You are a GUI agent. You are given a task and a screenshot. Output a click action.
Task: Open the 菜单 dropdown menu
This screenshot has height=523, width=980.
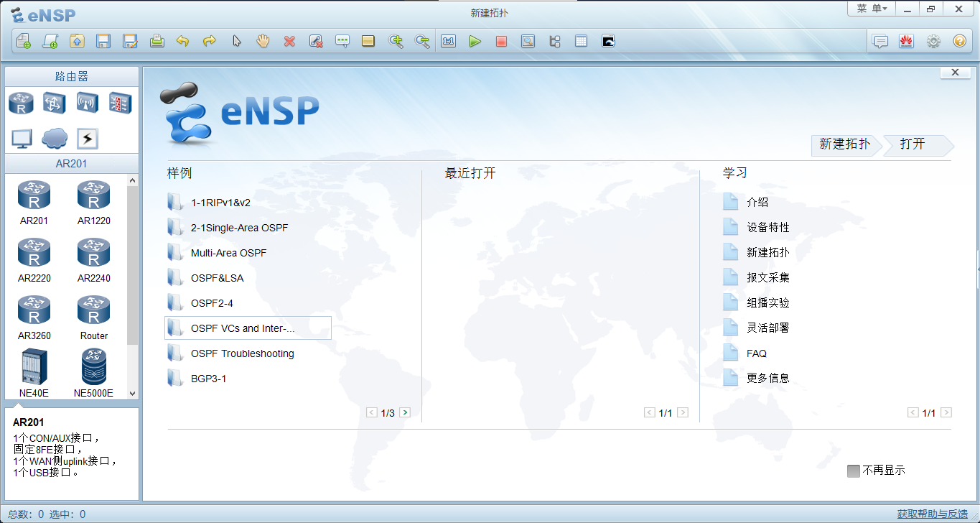click(872, 9)
